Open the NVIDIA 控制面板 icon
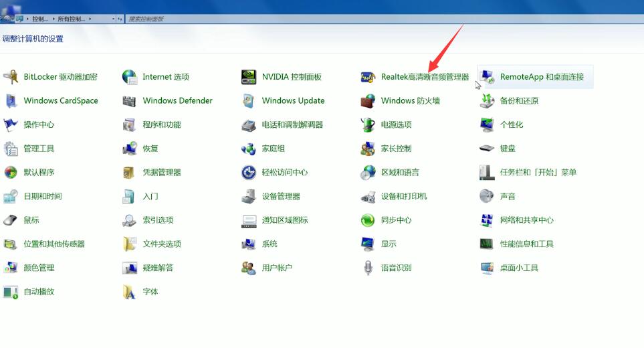644x348 pixels. (249, 77)
